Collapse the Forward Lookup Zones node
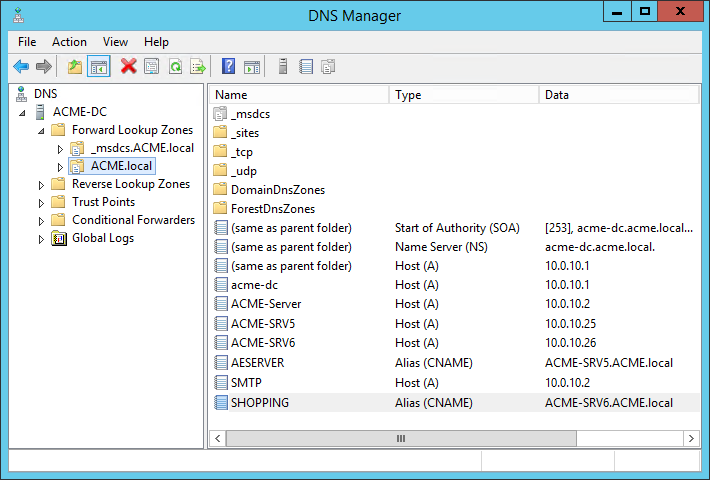Image resolution: width=710 pixels, height=480 pixels. (41, 131)
